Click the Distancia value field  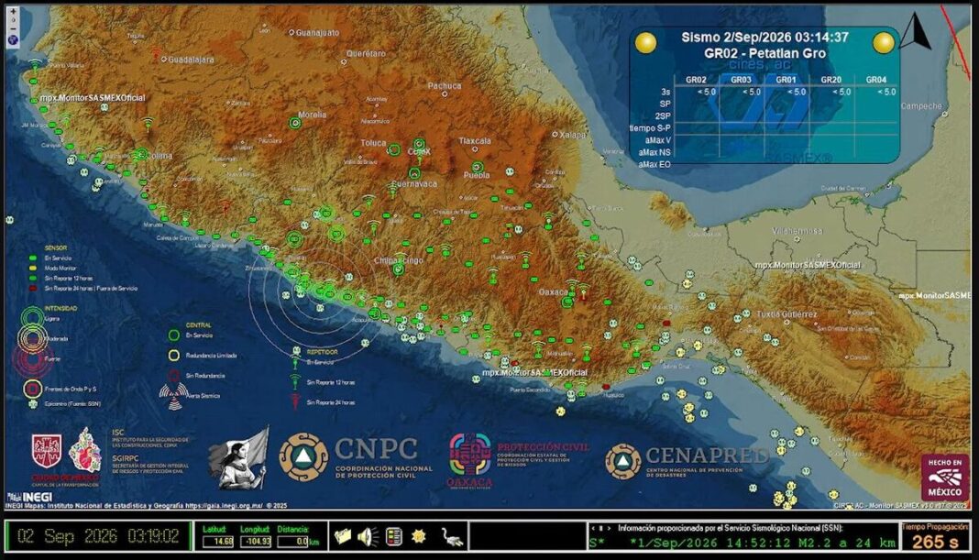point(293,542)
